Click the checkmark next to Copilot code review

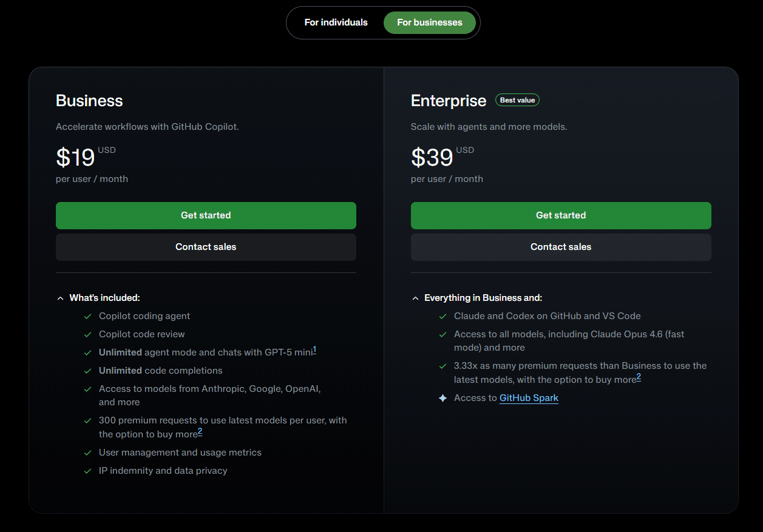pyautogui.click(x=87, y=334)
